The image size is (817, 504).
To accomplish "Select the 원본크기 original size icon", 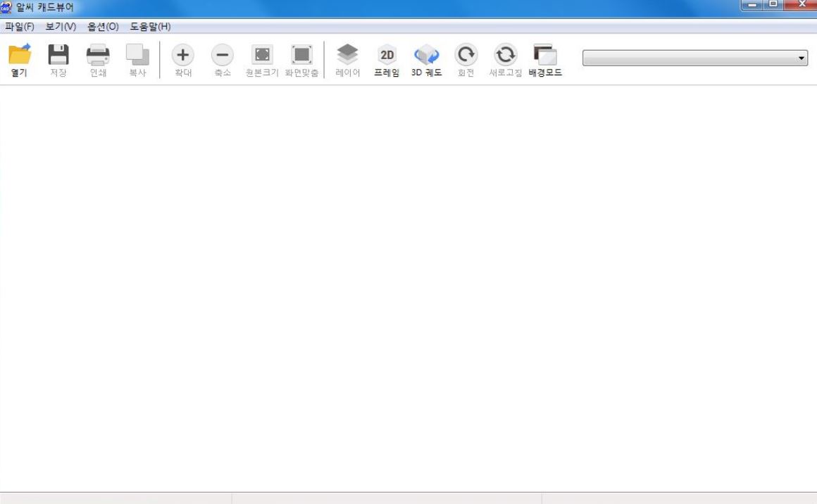I will pyautogui.click(x=262, y=54).
